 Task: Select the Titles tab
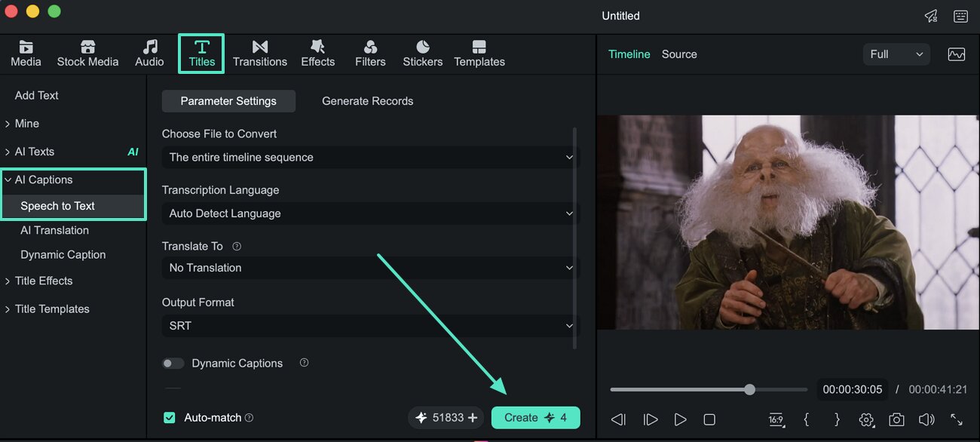201,54
